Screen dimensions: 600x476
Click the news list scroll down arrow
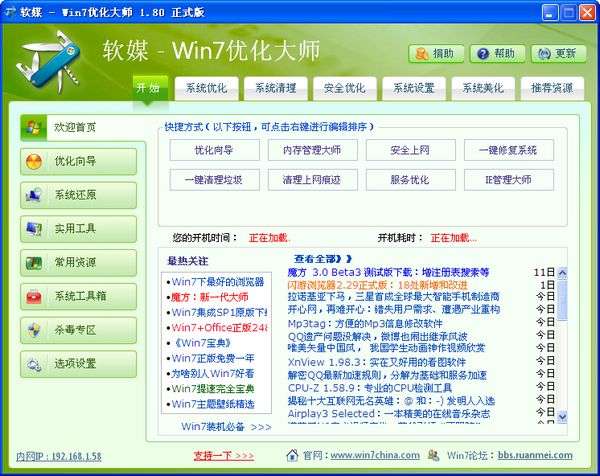[x=562, y=416]
